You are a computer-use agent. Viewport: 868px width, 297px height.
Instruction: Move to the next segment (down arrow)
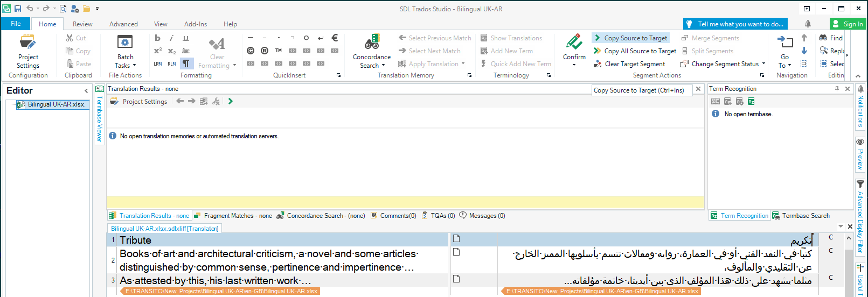point(804,51)
